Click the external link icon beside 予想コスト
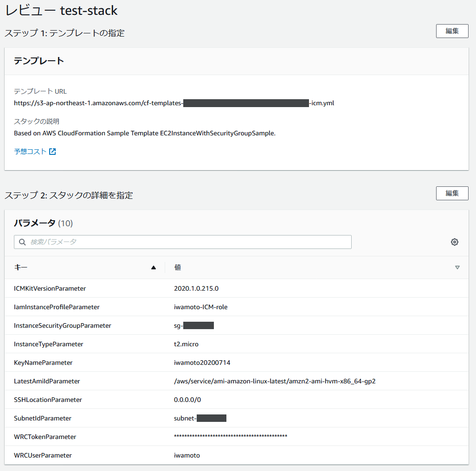476x471 pixels. point(52,152)
